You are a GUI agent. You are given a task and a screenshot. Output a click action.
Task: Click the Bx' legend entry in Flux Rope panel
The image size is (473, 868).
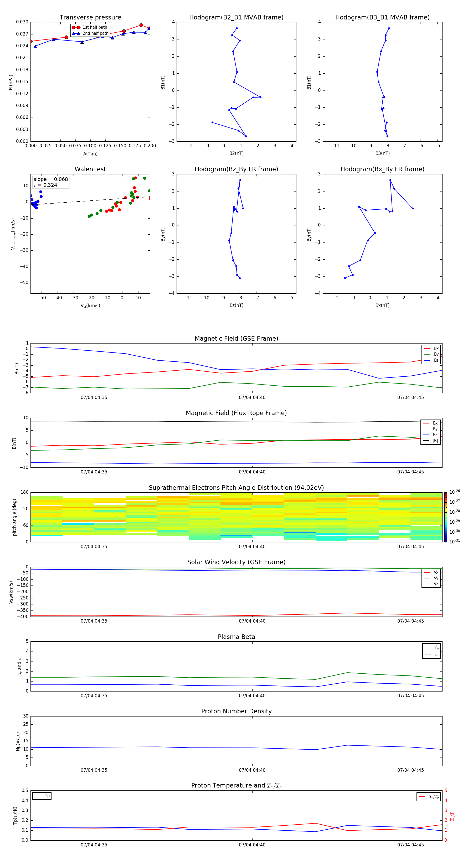point(431,423)
